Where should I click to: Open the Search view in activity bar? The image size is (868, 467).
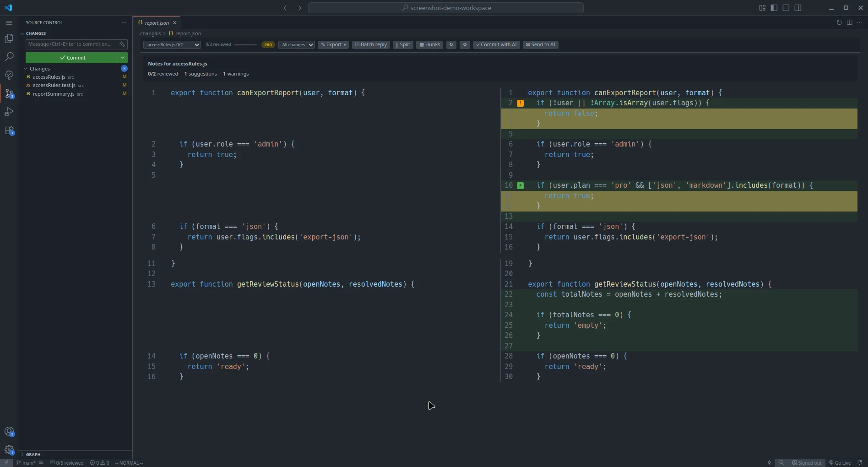click(9, 57)
